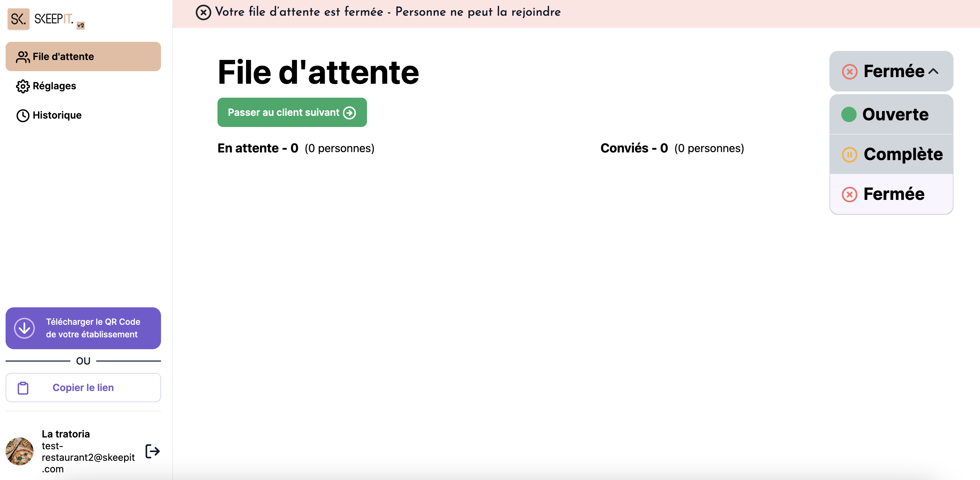Click the Réglages gear settings item
Viewport: 980px width, 480px height.
point(54,85)
